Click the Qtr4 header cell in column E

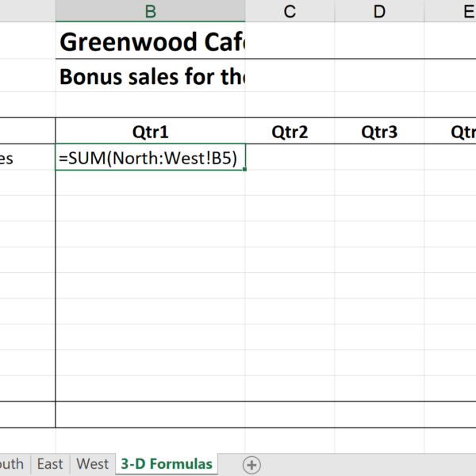coord(450,131)
